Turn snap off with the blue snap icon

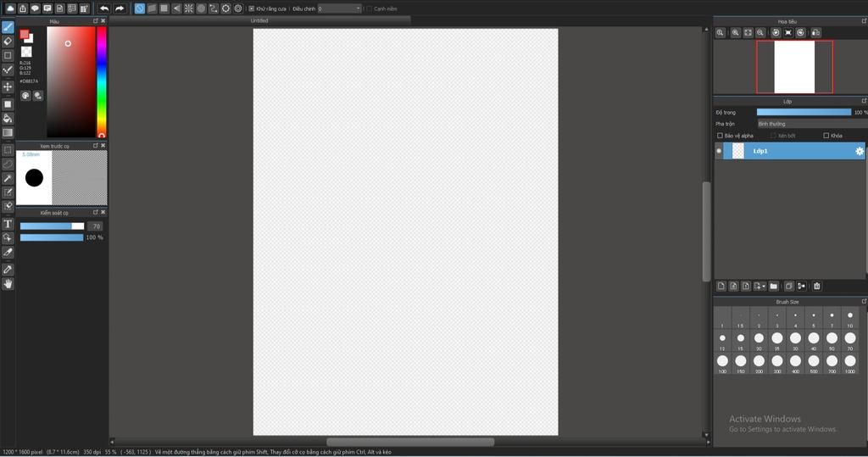[140, 8]
